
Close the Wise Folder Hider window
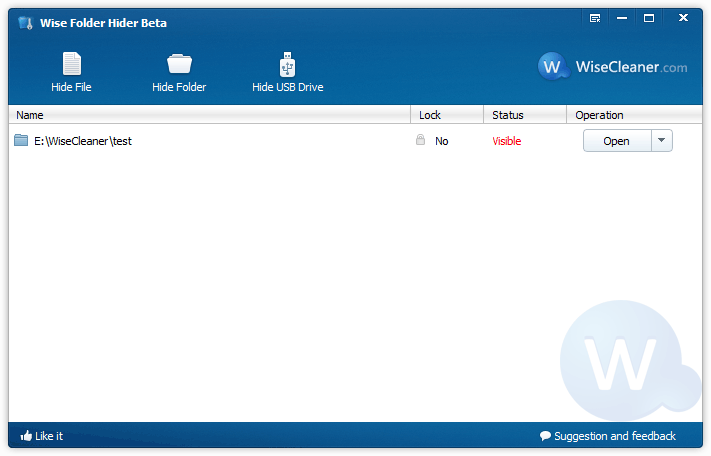click(x=683, y=18)
